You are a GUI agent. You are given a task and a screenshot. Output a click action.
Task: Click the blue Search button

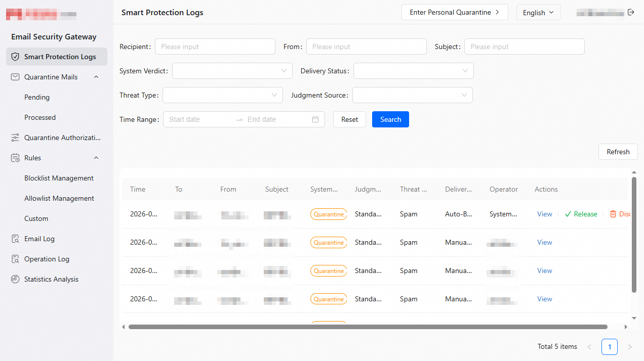point(390,119)
